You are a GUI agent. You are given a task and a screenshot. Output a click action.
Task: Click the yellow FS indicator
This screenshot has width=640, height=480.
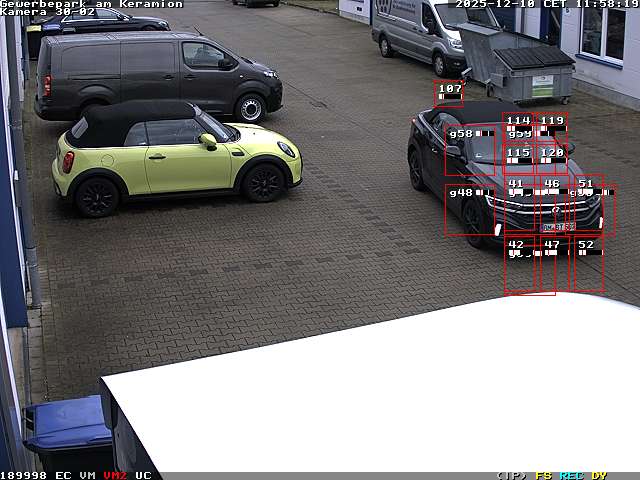click(543, 475)
